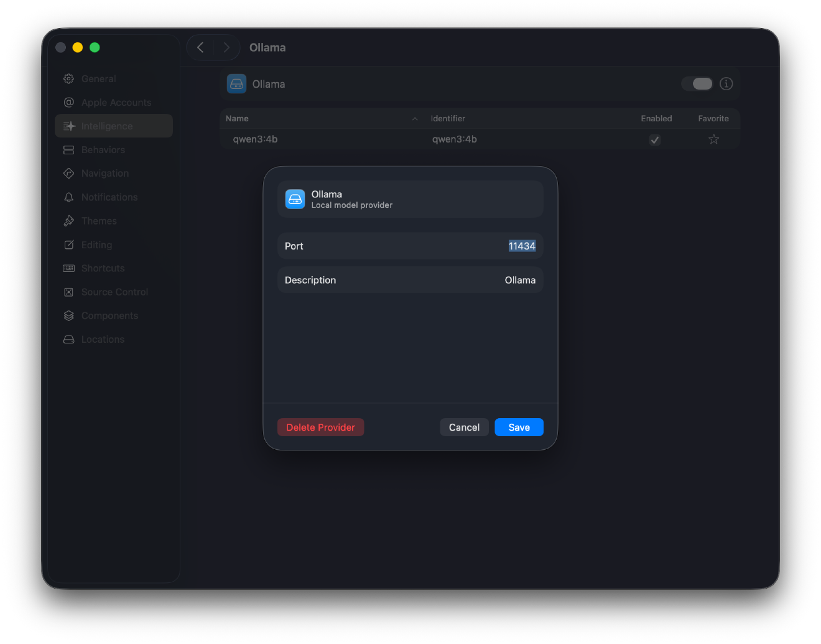821x644 pixels.
Task: Select the Navigation compass icon
Action: pyautogui.click(x=68, y=173)
